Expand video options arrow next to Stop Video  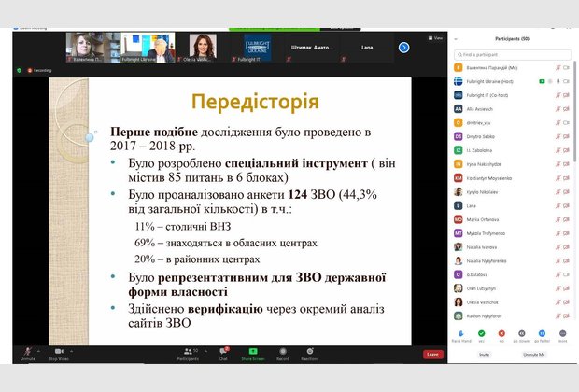click(72, 351)
